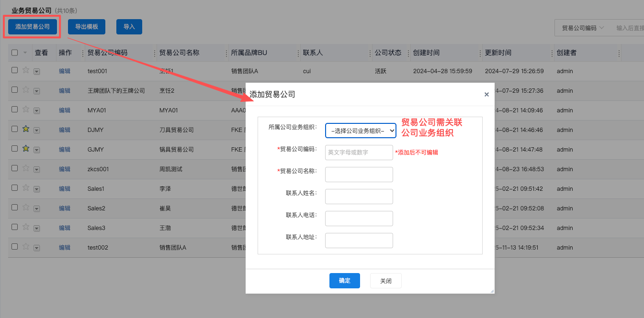Close the 添加贸易公司 dialog with X
The image size is (644, 318).
tap(486, 95)
